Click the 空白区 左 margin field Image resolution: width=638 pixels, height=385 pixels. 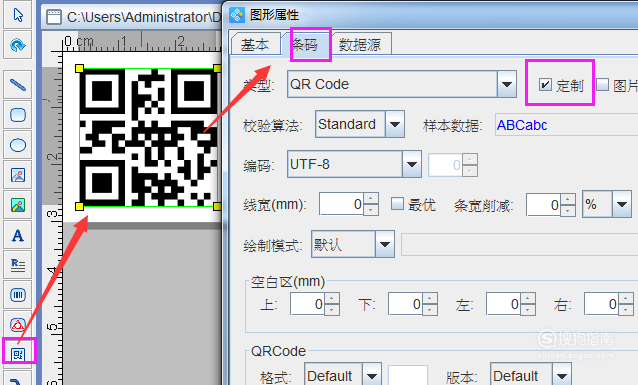[x=504, y=304]
